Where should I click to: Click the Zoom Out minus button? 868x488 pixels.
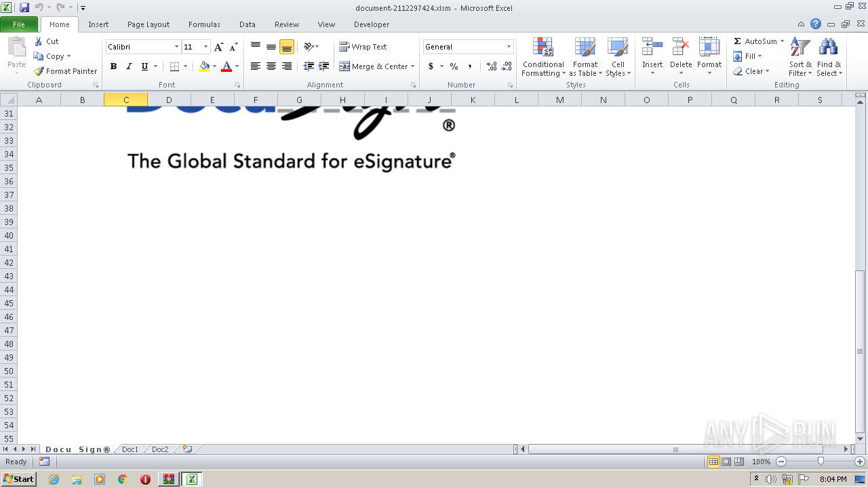tap(781, 462)
